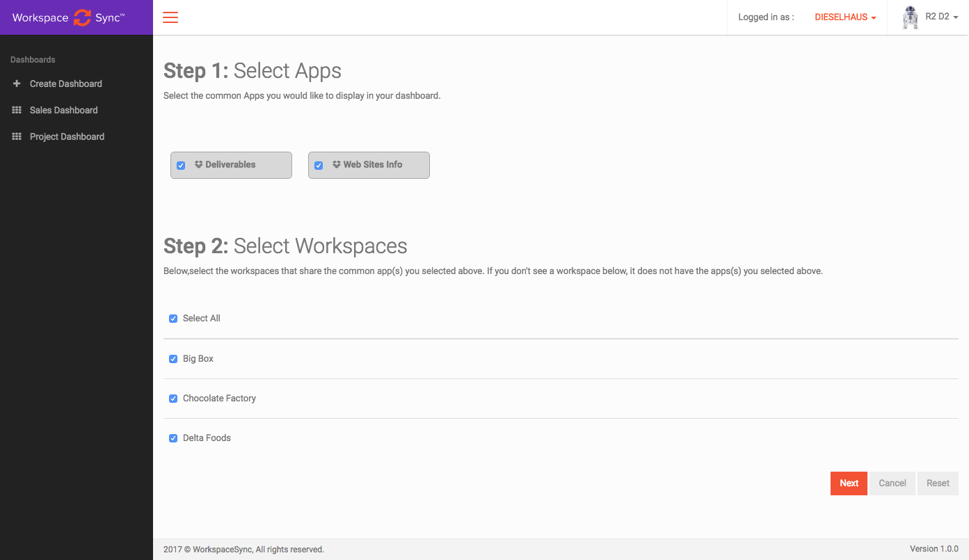Click the grid icon beside Project Dashboard
The image size is (969, 560).
17,136
